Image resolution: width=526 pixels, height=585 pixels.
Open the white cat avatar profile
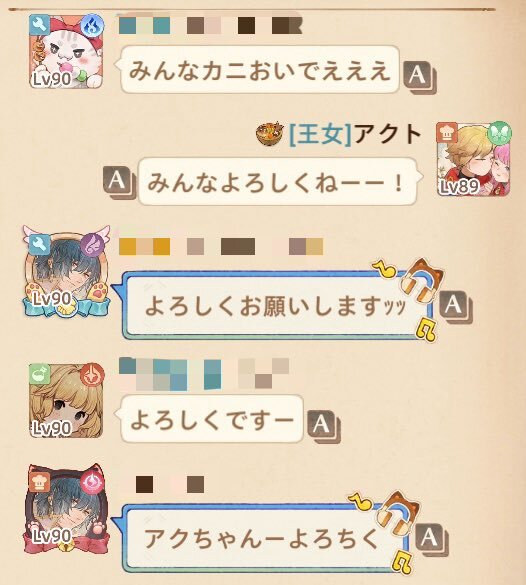click(66, 52)
